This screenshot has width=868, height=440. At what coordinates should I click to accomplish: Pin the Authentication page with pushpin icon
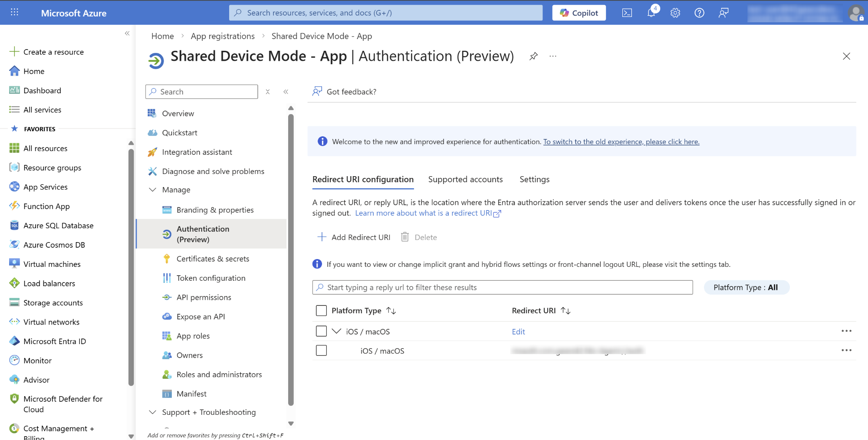[x=533, y=56]
